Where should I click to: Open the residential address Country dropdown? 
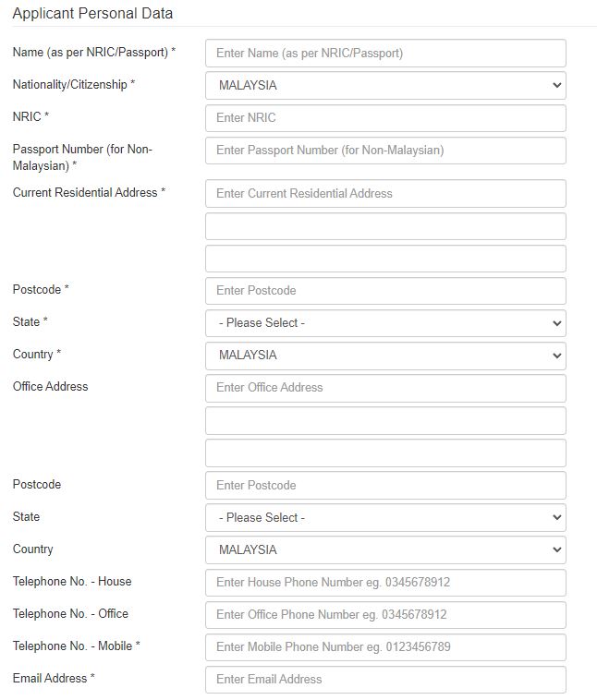point(384,356)
